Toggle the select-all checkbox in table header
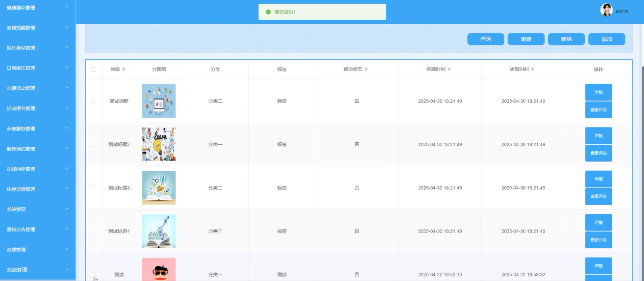The height and width of the screenshot is (281, 644). point(94,69)
